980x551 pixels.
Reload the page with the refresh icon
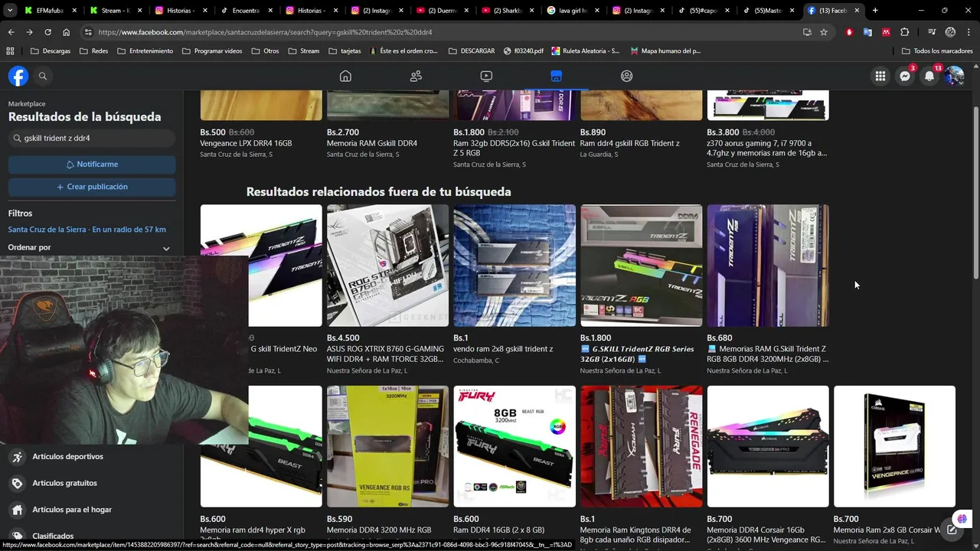(47, 32)
